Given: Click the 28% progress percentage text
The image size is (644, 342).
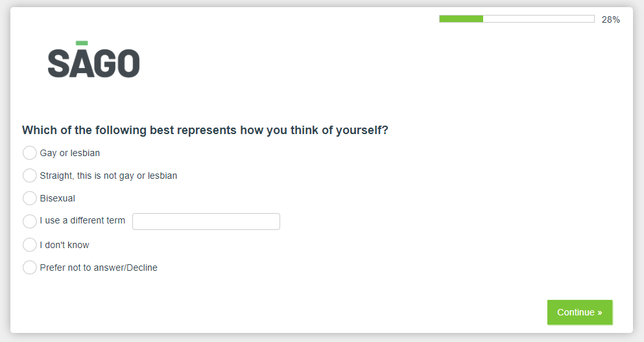Looking at the screenshot, I should pos(611,19).
